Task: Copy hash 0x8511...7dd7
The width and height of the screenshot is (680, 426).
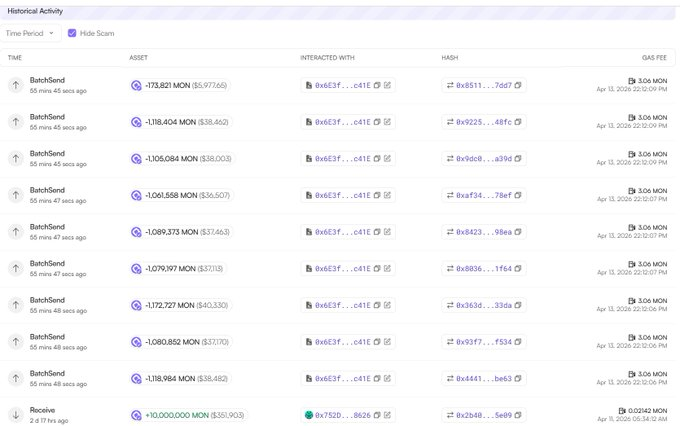Action: [x=518, y=85]
